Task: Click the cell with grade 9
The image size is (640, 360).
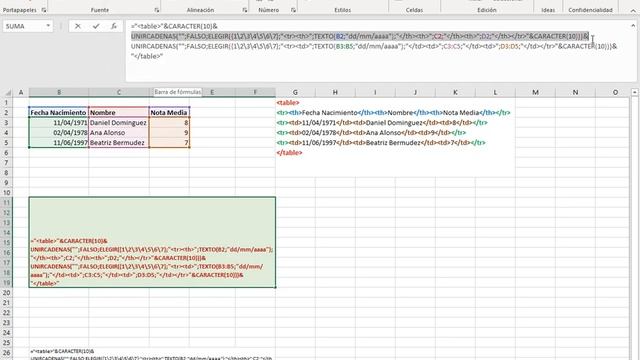Action: coord(169,133)
